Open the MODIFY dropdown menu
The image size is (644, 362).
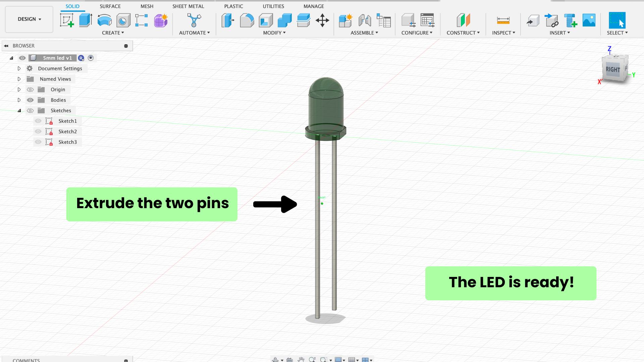click(x=274, y=33)
